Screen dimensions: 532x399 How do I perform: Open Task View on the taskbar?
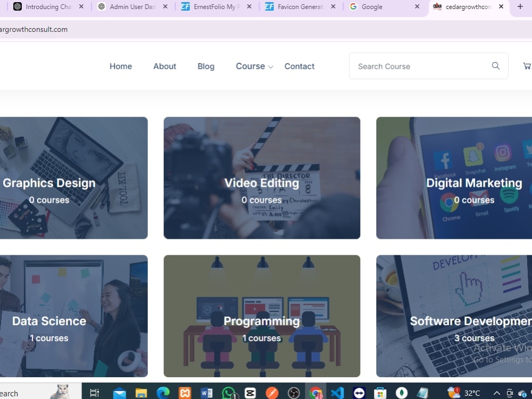click(94, 393)
